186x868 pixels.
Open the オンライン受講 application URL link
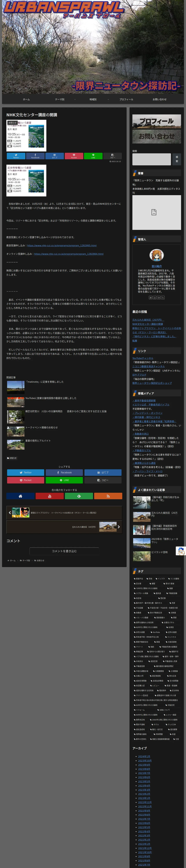tap(69, 254)
